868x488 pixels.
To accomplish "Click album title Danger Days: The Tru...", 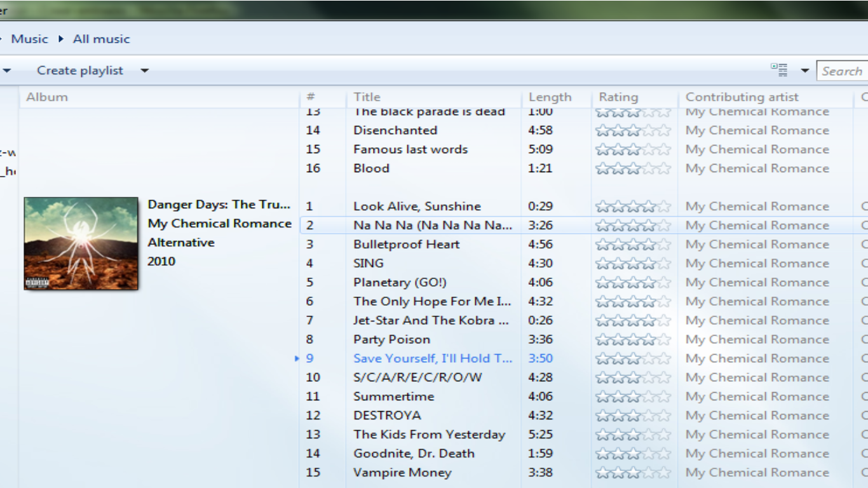I will 219,205.
